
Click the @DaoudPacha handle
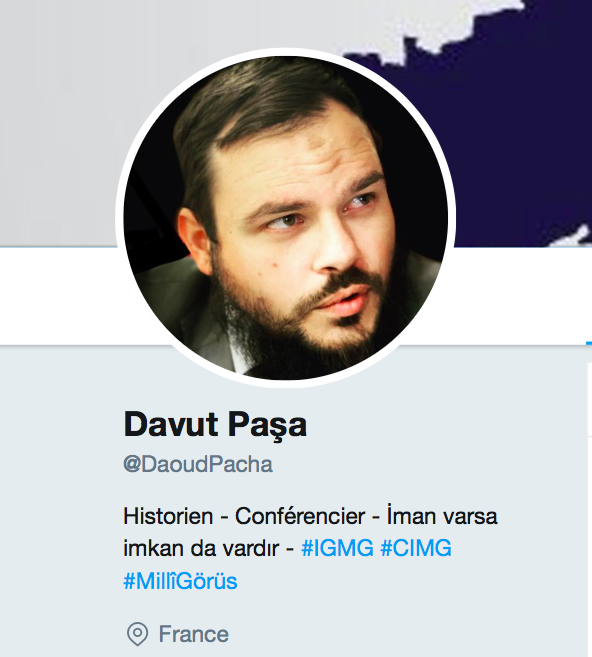(198, 464)
